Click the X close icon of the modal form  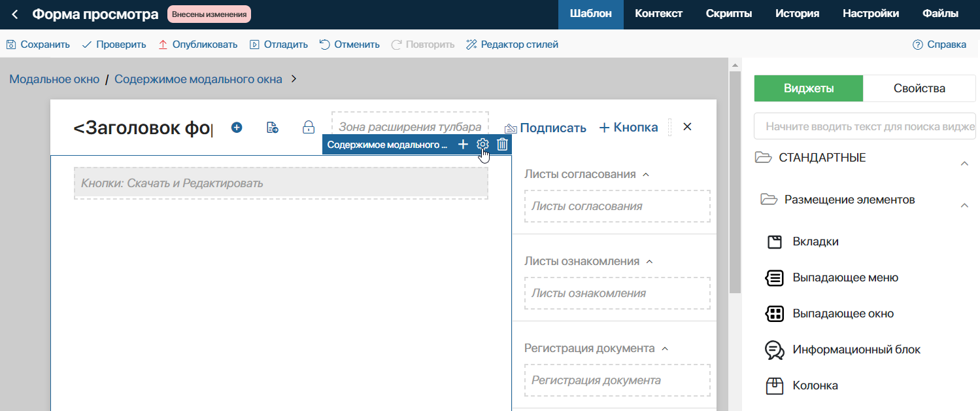click(x=687, y=127)
